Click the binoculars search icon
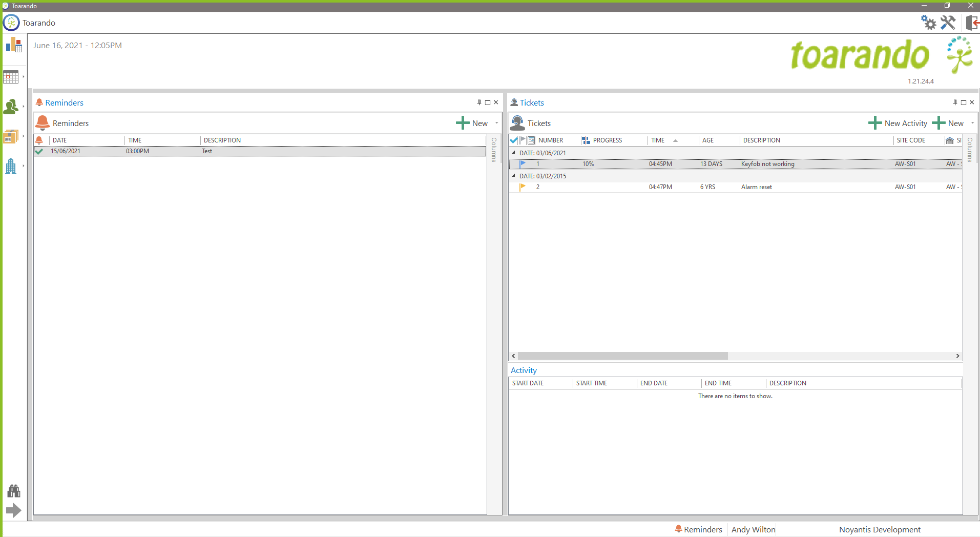The image size is (980, 537). [14, 491]
